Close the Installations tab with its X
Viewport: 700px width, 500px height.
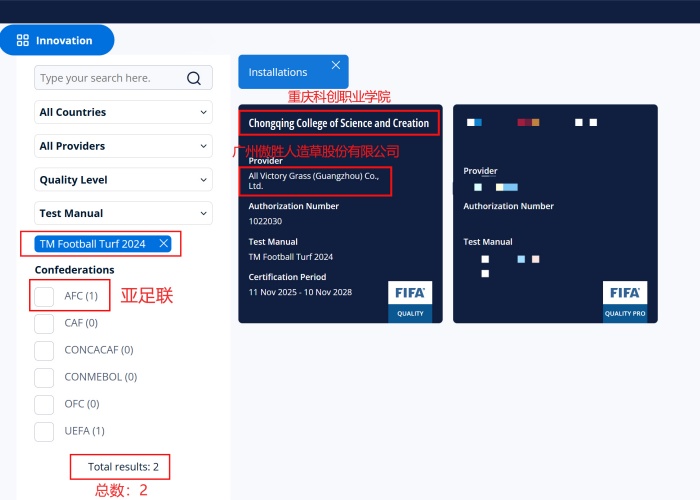336,65
